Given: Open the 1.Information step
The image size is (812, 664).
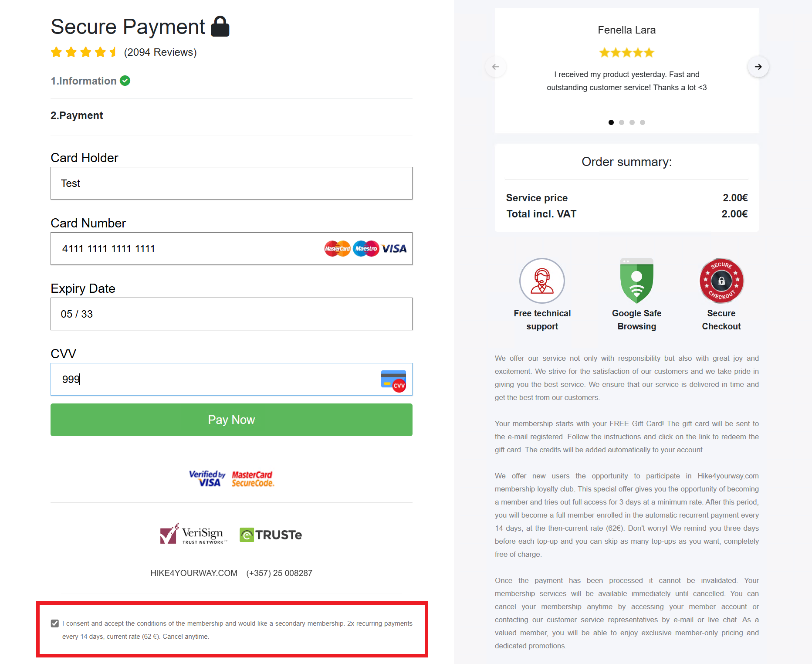Looking at the screenshot, I should [83, 81].
